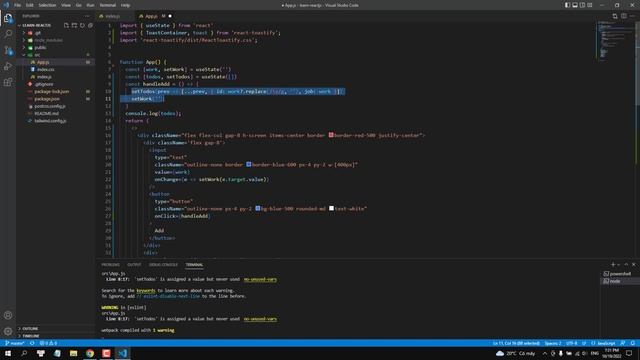Viewport: 640px width, 360px height.
Task: Maximize the terminal panel size
Action: [626, 264]
